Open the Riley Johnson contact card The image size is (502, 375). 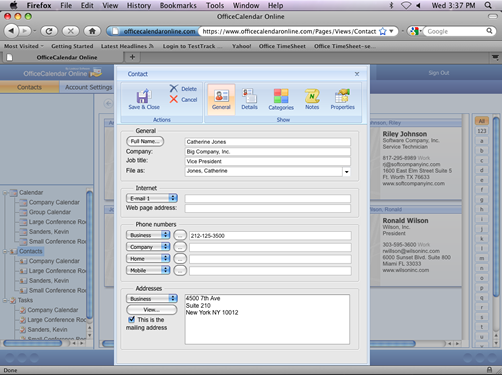416,160
